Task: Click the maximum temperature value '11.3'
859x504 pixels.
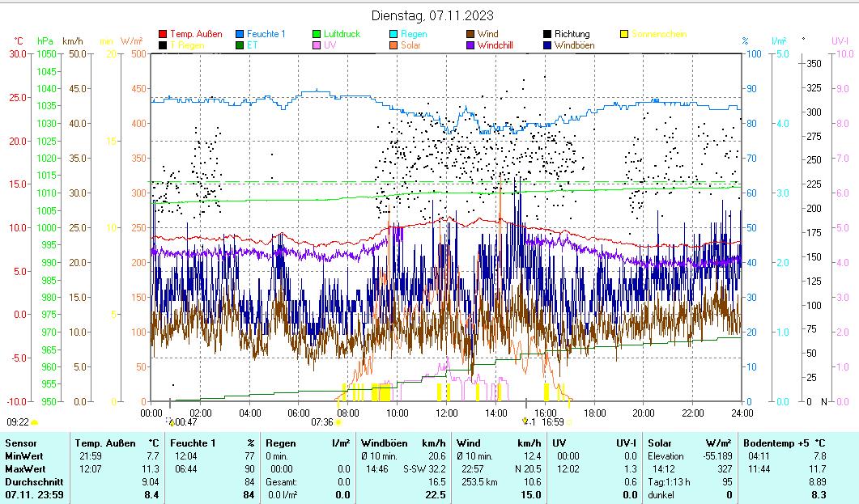Action: pos(150,469)
